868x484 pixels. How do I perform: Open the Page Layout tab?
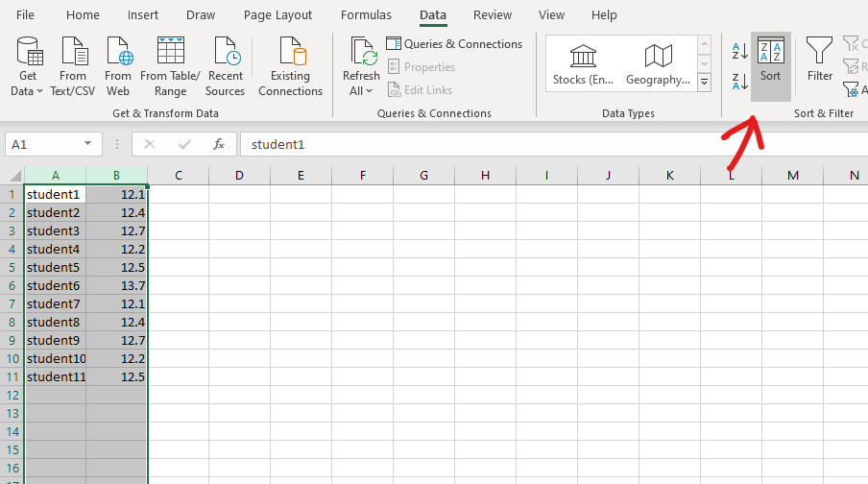(277, 15)
